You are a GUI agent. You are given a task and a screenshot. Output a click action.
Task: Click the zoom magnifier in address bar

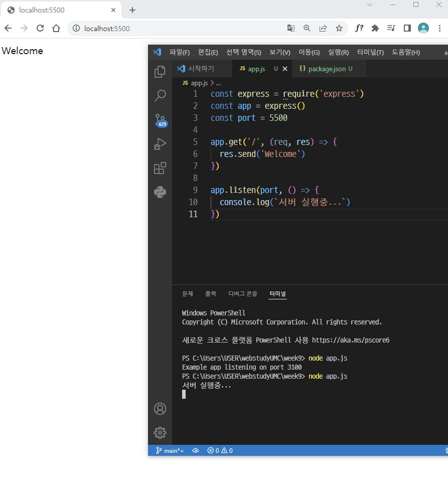307,29
